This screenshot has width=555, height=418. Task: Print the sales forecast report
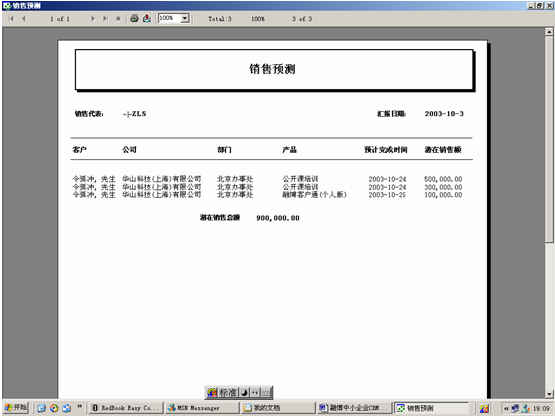[134, 18]
